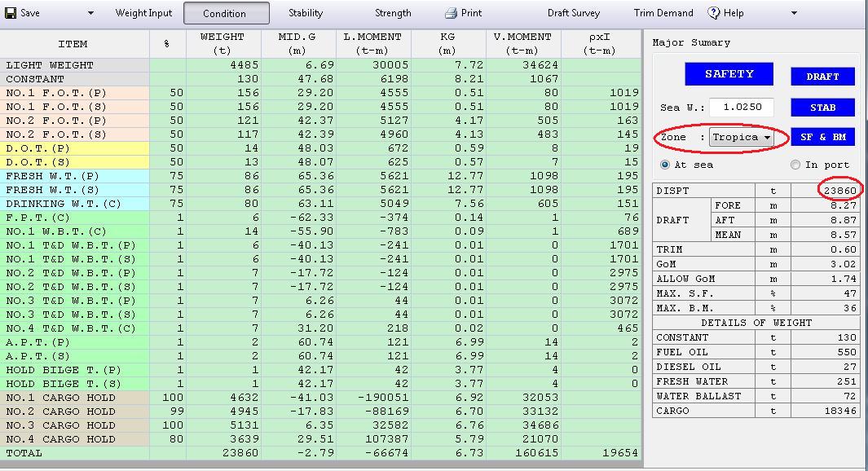Go to the Strength tab
Image resolution: width=868 pixels, height=471 pixels.
coord(393,13)
